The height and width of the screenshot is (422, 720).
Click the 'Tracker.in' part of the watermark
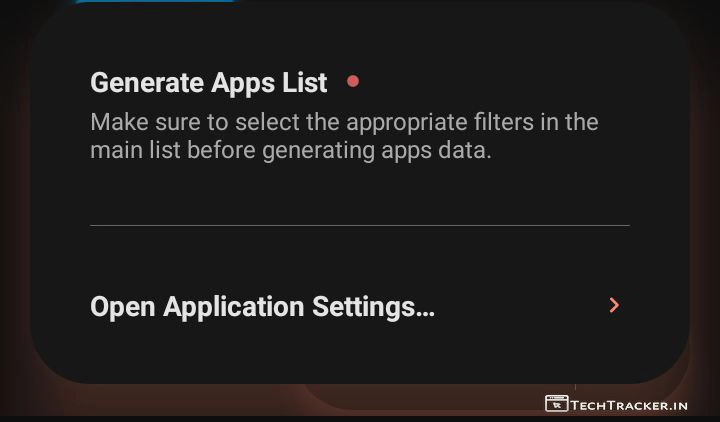click(x=651, y=405)
